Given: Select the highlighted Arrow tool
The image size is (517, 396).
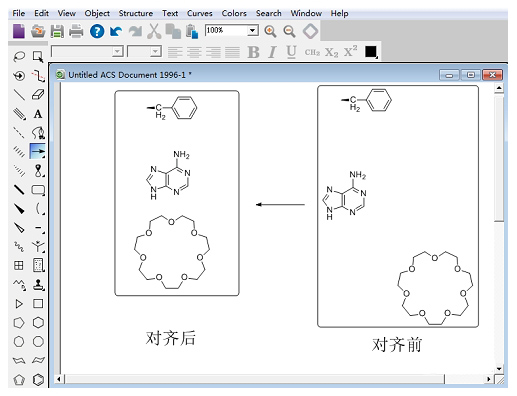Looking at the screenshot, I should [37, 151].
